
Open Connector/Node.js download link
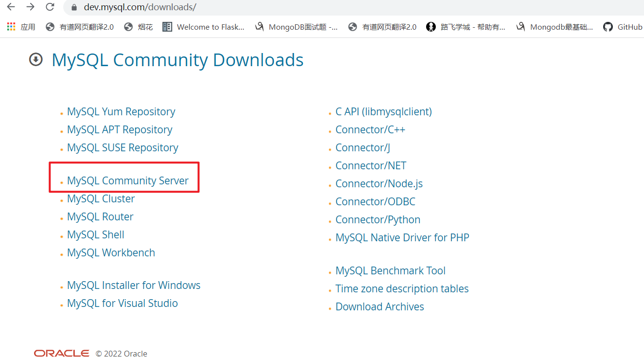(379, 184)
